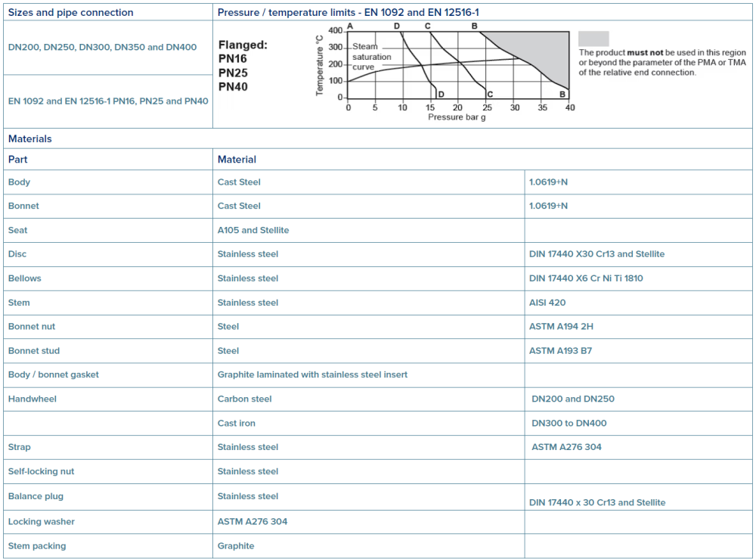Select the 'Sizes and pipe connection' header

point(71,13)
